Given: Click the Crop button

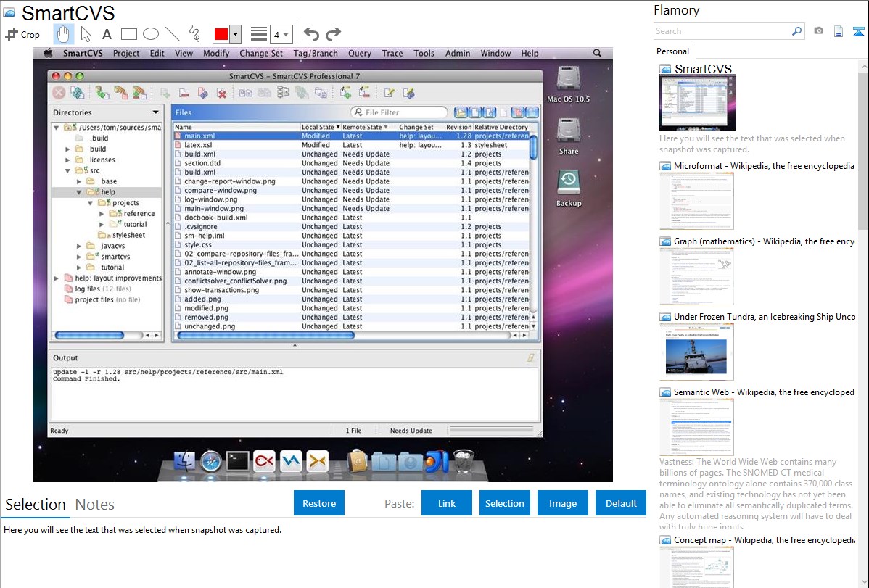Looking at the screenshot, I should (x=22, y=34).
